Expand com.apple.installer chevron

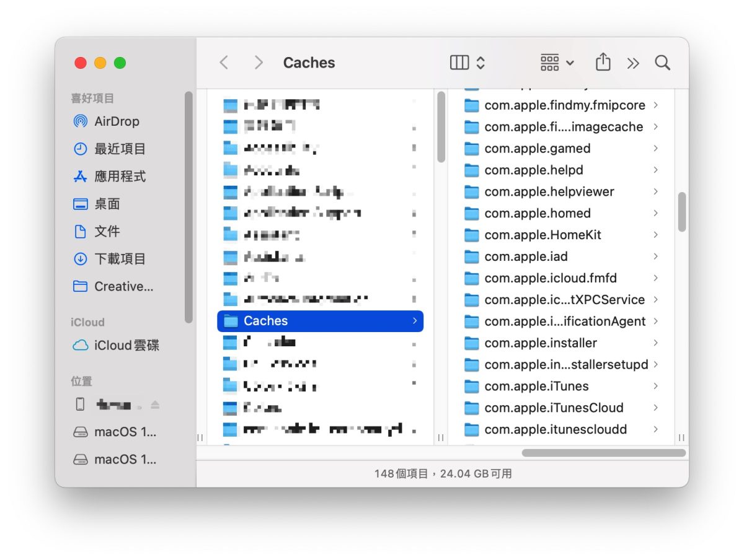[x=655, y=343]
